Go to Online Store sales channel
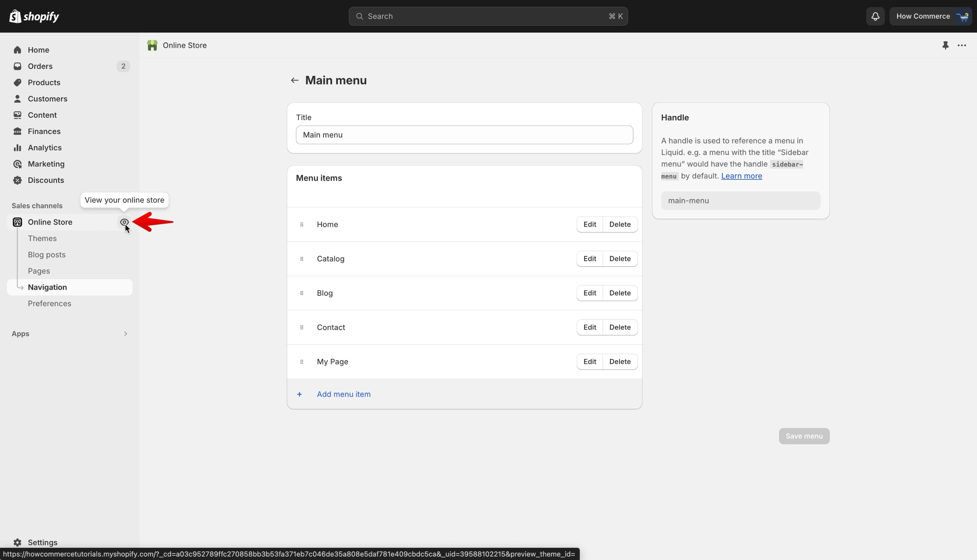 pyautogui.click(x=50, y=222)
